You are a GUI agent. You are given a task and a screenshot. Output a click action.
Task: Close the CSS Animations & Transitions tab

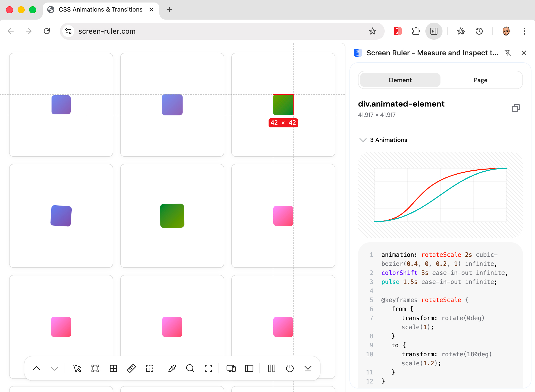tap(151, 10)
